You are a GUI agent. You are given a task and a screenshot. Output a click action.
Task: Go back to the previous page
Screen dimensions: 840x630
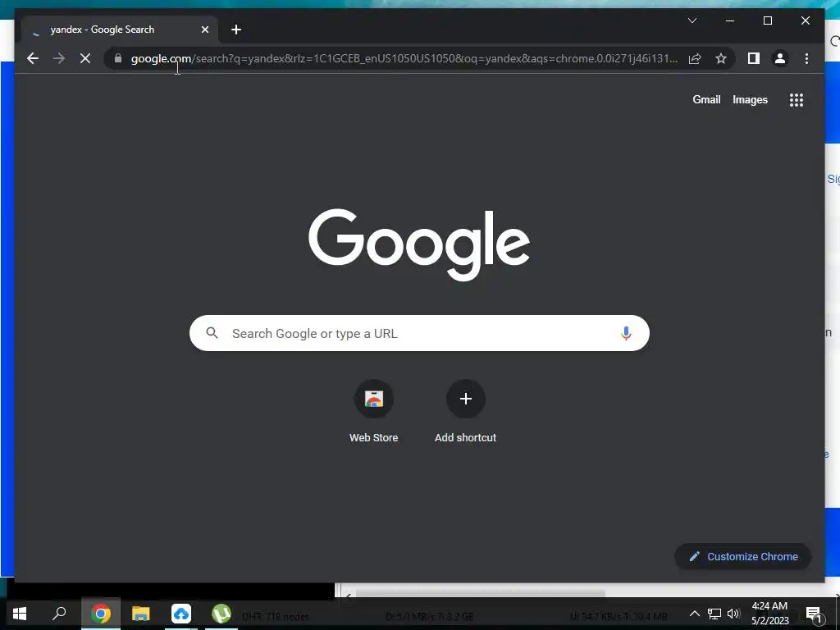33,58
